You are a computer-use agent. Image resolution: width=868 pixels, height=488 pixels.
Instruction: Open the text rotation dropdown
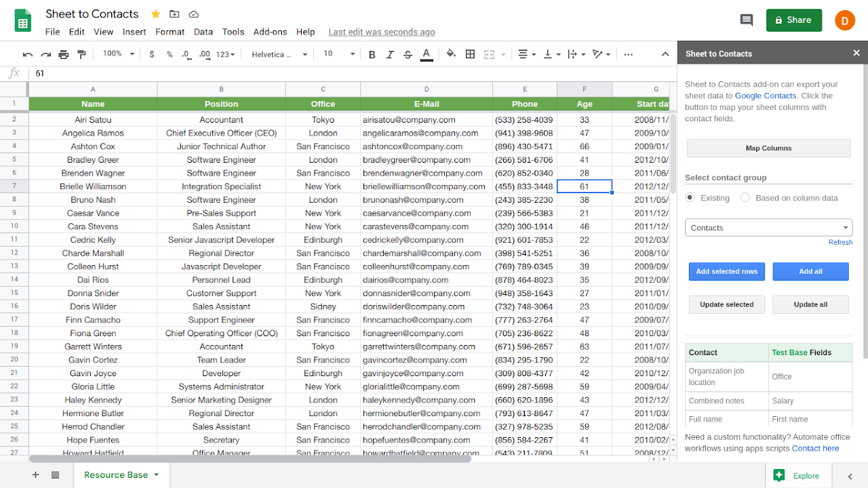point(601,54)
